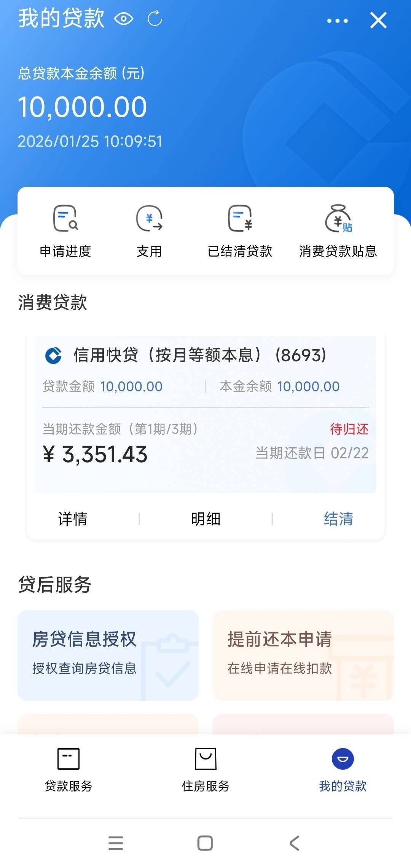Tap the 支用 drawdown icon
This screenshot has height=868, width=411.
(x=149, y=231)
